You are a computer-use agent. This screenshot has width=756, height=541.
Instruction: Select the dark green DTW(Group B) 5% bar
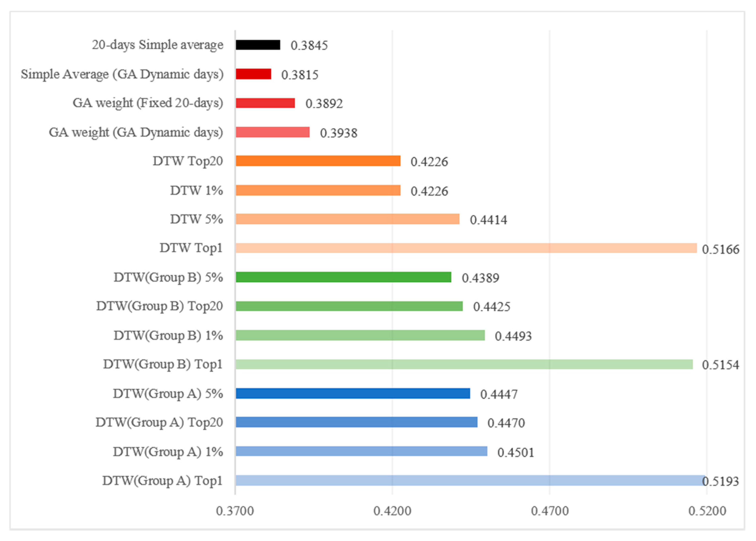coord(343,277)
